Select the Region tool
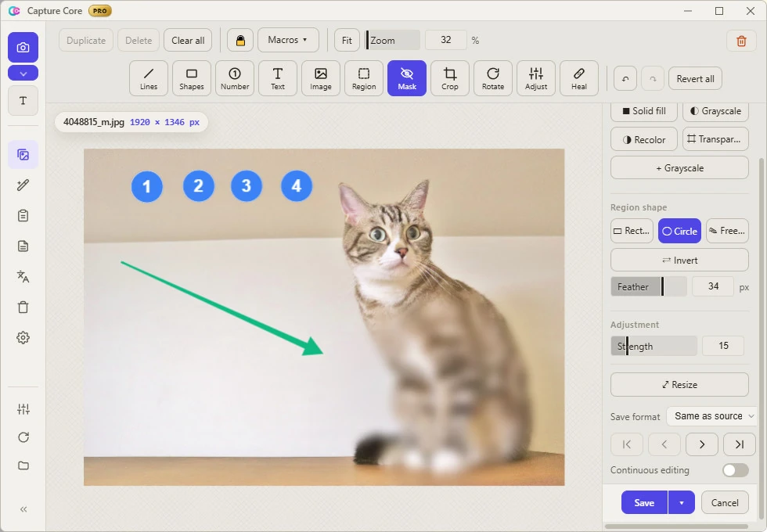The image size is (767, 532). pos(364,78)
